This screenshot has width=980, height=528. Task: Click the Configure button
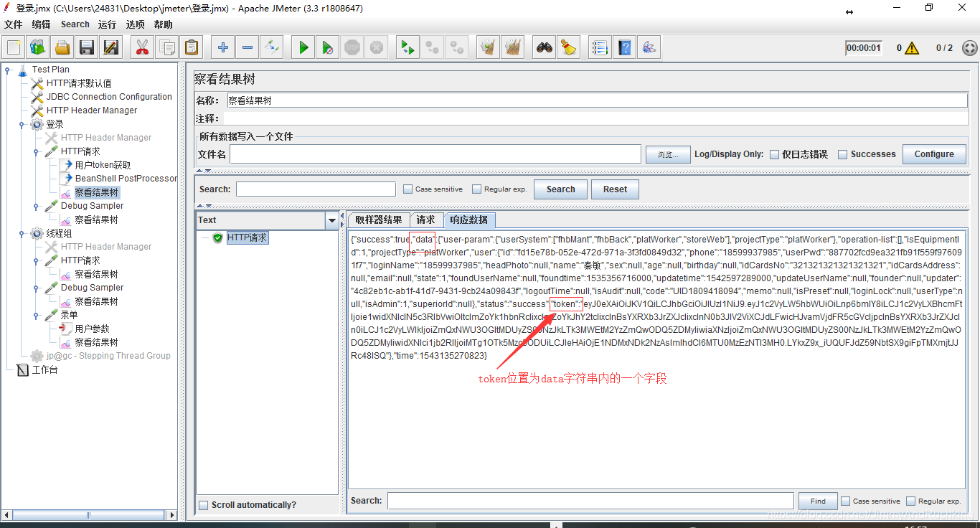[934, 154]
